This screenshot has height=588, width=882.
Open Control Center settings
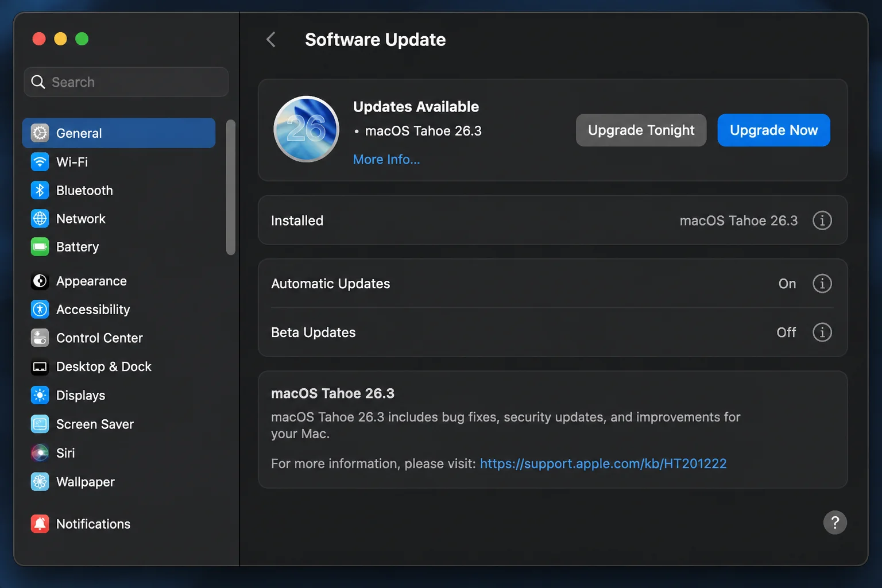(x=119, y=338)
